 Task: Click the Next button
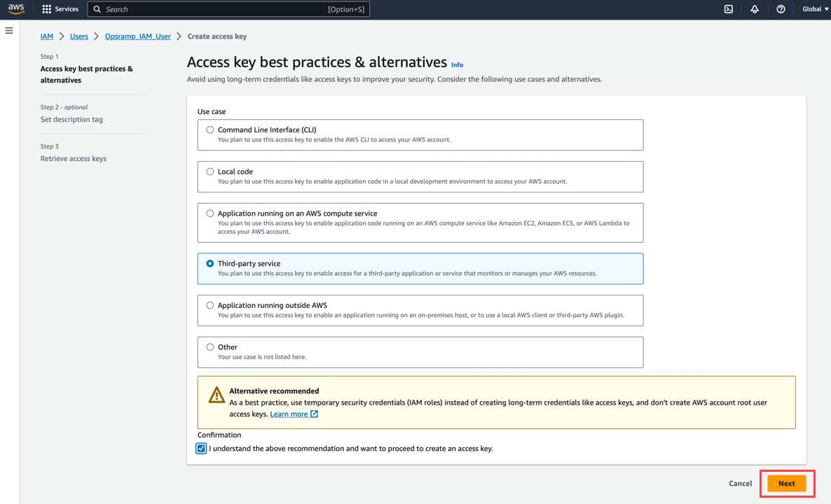point(786,483)
